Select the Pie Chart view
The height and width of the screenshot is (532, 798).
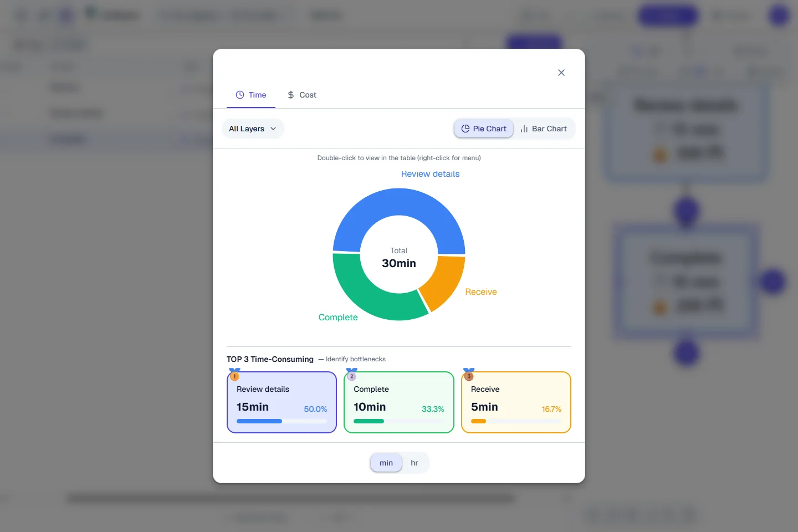pos(484,129)
